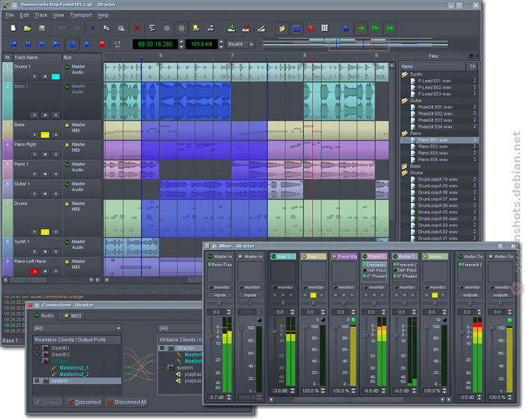
Task: Click the New session icon
Action: pos(13,29)
